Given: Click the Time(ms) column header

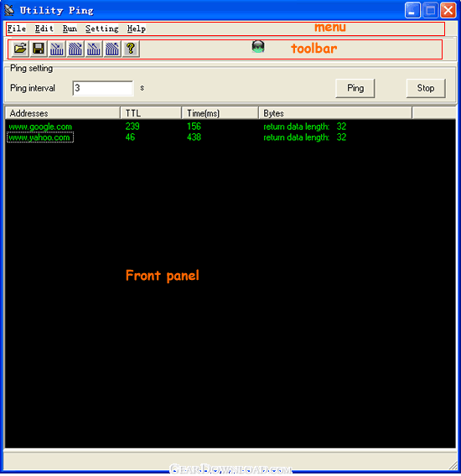Looking at the screenshot, I should (x=220, y=113).
